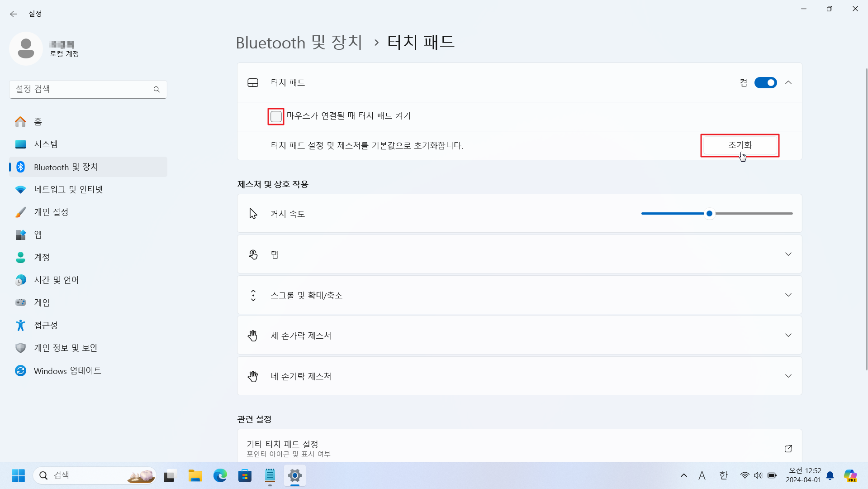868x489 pixels.
Task: Open 네트워크 및 인터넷 category
Action: coord(88,190)
